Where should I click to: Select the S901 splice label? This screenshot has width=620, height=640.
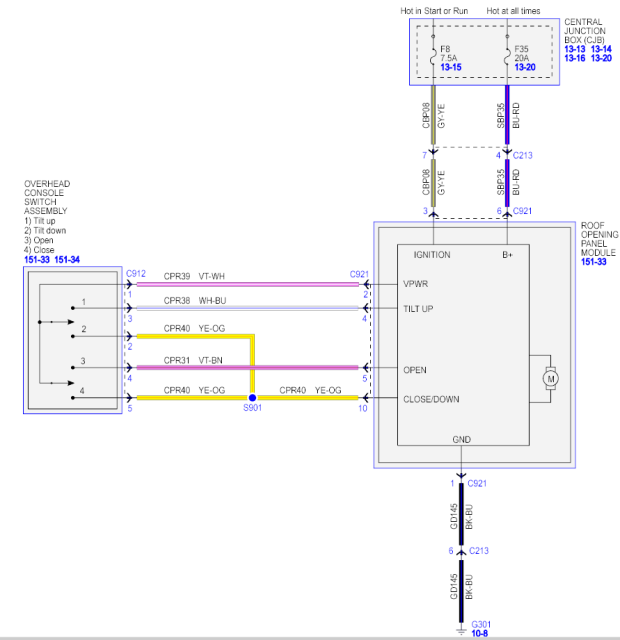click(252, 409)
